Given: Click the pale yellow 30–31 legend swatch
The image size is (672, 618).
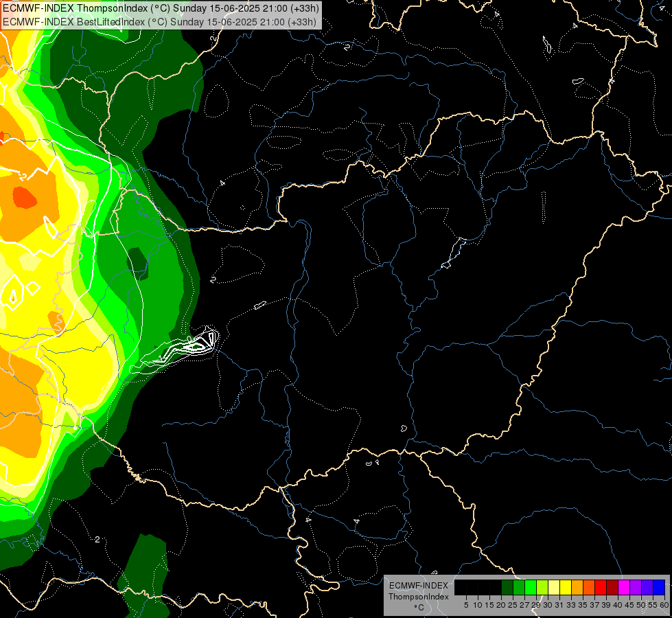Looking at the screenshot, I should (x=554, y=587).
